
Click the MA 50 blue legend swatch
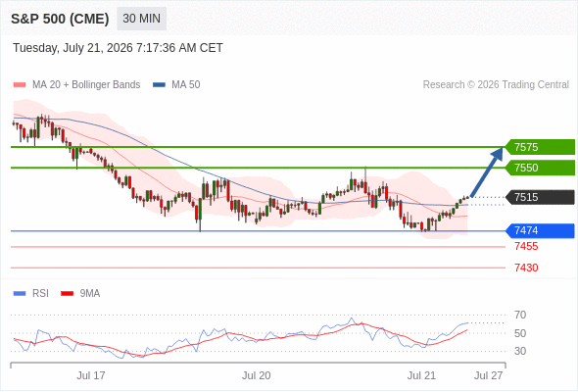click(159, 85)
